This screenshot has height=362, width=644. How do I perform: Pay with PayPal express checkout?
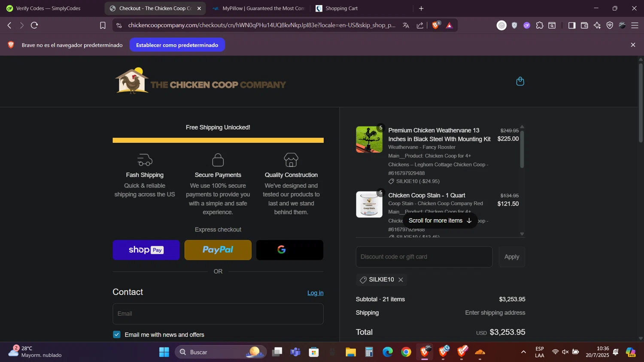pyautogui.click(x=218, y=250)
